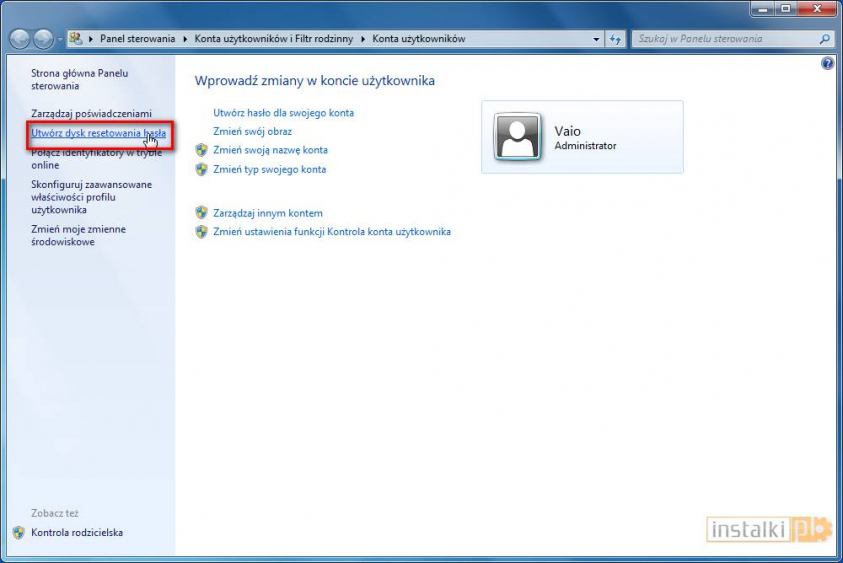Click shield icon beside Zarządzaj innym kontem

pyautogui.click(x=201, y=213)
